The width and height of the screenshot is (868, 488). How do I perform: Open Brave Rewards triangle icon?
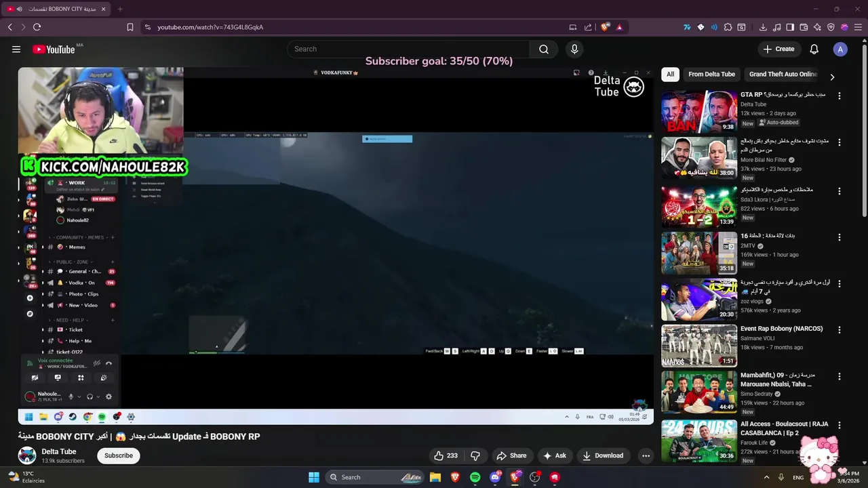pos(619,27)
